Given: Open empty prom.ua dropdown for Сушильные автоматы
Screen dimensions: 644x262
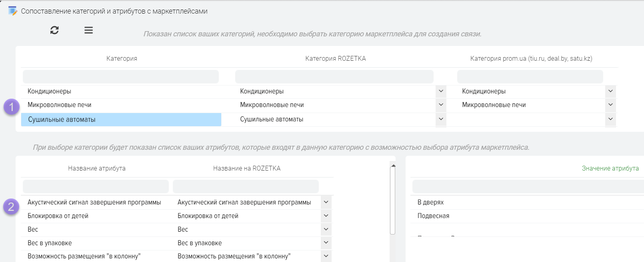Looking at the screenshot, I should 610,119.
